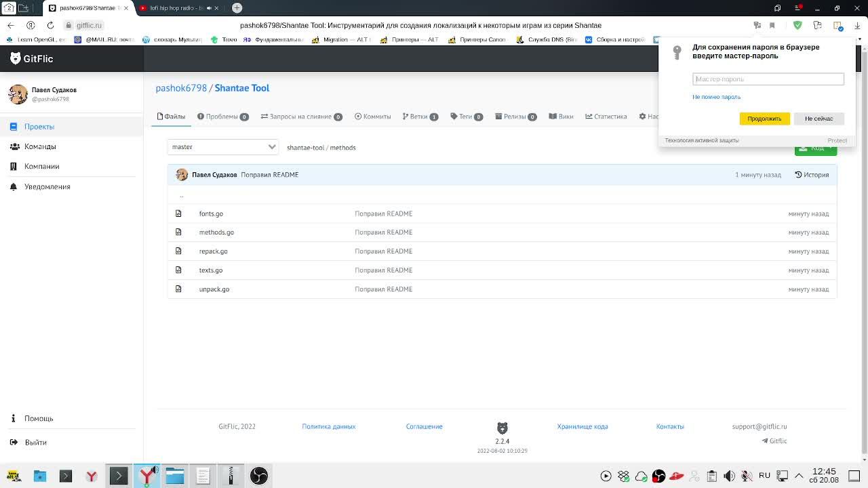Switch to the Коммиты tab
The image size is (868, 488).
click(x=372, y=117)
